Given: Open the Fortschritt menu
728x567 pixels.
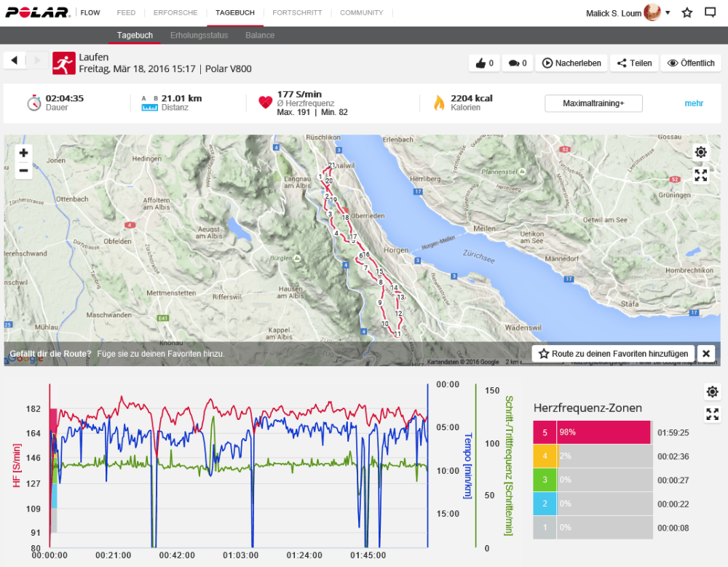Looking at the screenshot, I should click(x=297, y=13).
